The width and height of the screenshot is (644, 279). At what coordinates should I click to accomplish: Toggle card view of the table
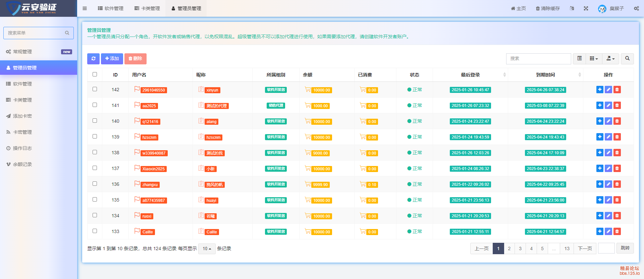(x=579, y=59)
